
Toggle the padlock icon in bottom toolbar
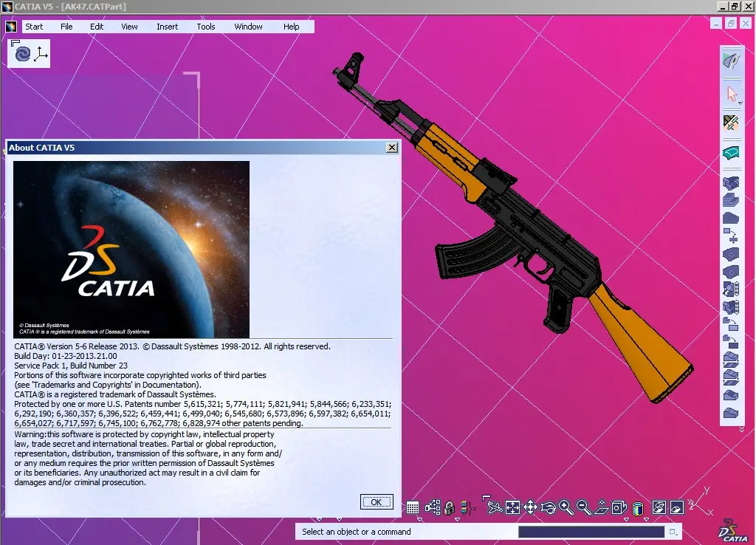point(450,507)
